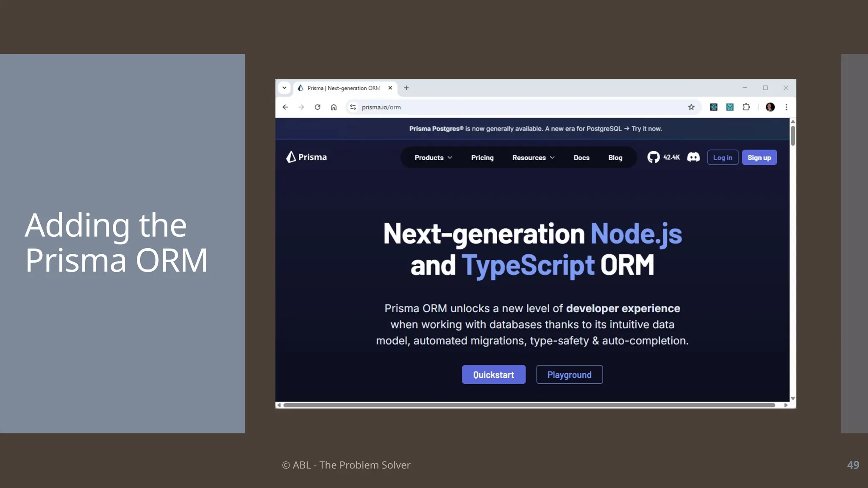
Task: View site information icon in address bar
Action: pos(353,107)
